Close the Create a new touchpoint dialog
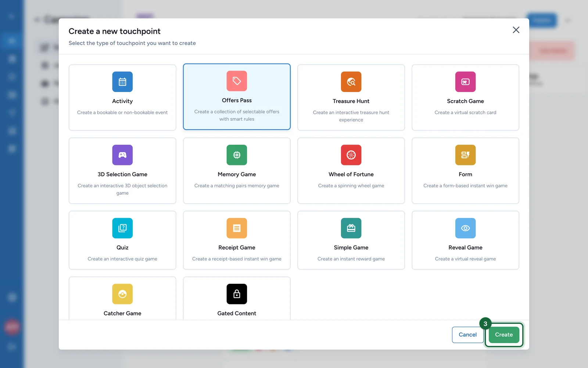 point(516,30)
